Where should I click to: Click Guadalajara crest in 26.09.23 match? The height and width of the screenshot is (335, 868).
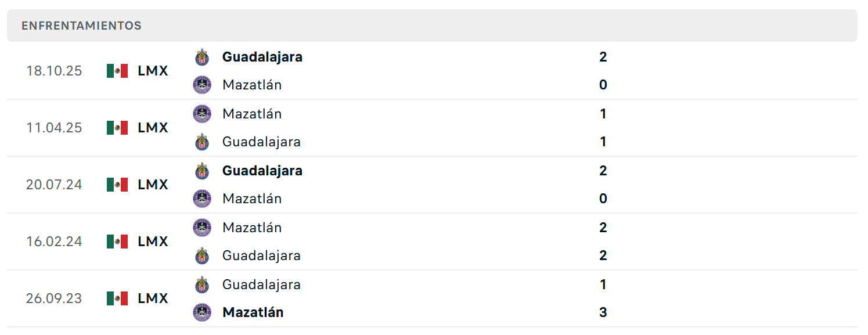coord(202,284)
